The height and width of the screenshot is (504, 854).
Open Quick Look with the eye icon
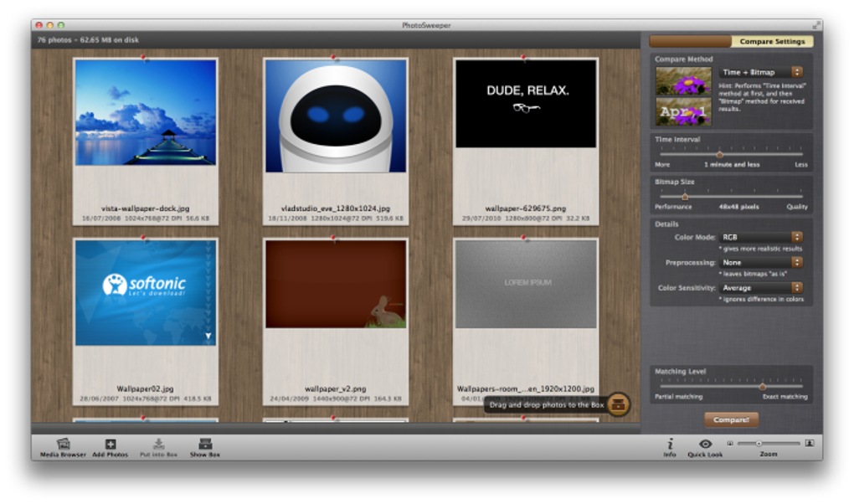(x=705, y=444)
